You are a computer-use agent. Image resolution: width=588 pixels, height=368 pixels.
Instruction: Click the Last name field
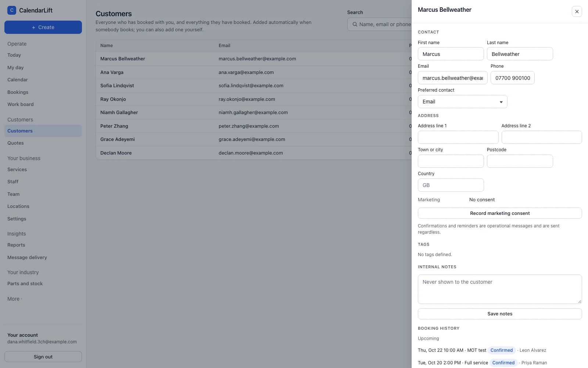[520, 54]
